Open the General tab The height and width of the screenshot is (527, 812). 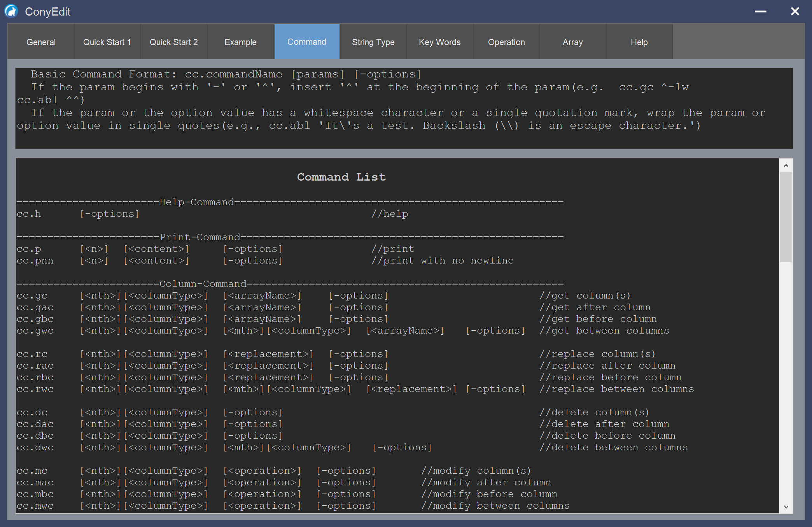coord(41,42)
